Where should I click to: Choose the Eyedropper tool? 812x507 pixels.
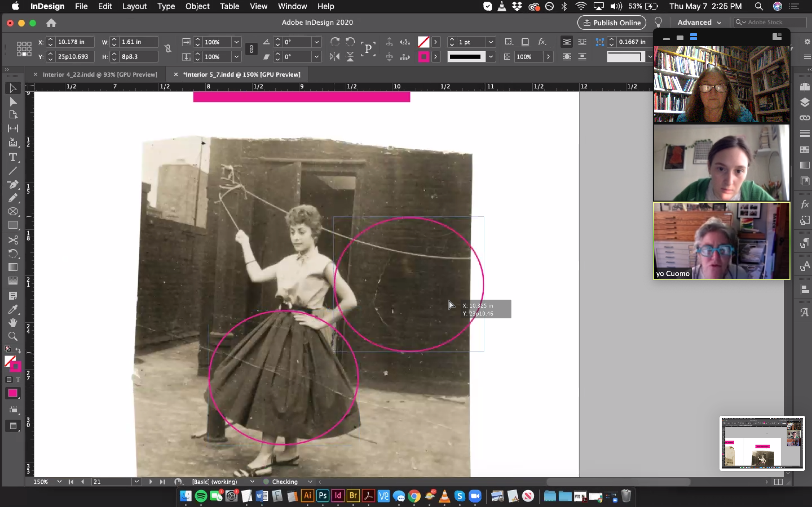pyautogui.click(x=13, y=309)
